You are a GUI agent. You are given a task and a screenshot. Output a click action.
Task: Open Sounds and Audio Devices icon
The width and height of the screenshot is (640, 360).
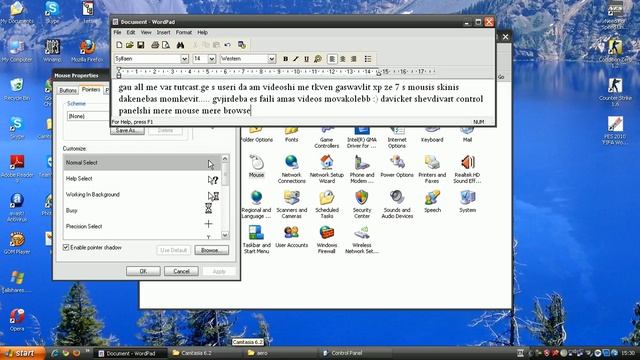[x=397, y=204]
